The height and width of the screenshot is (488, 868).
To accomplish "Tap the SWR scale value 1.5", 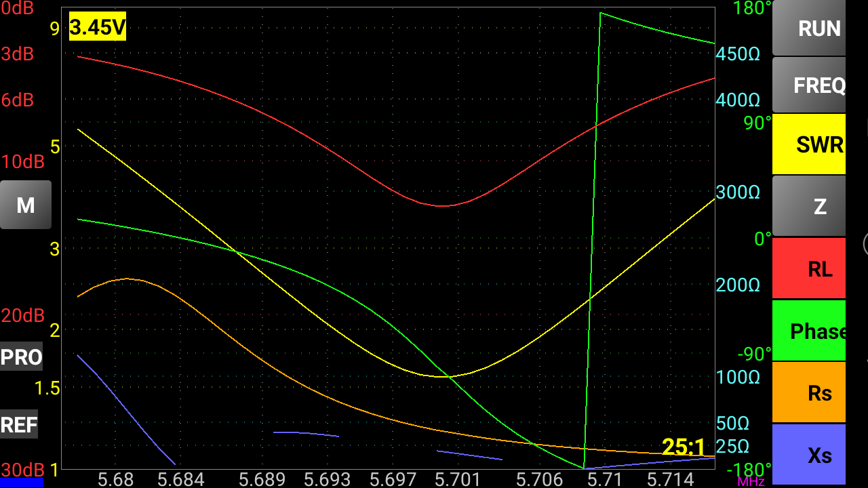I will coord(46,388).
